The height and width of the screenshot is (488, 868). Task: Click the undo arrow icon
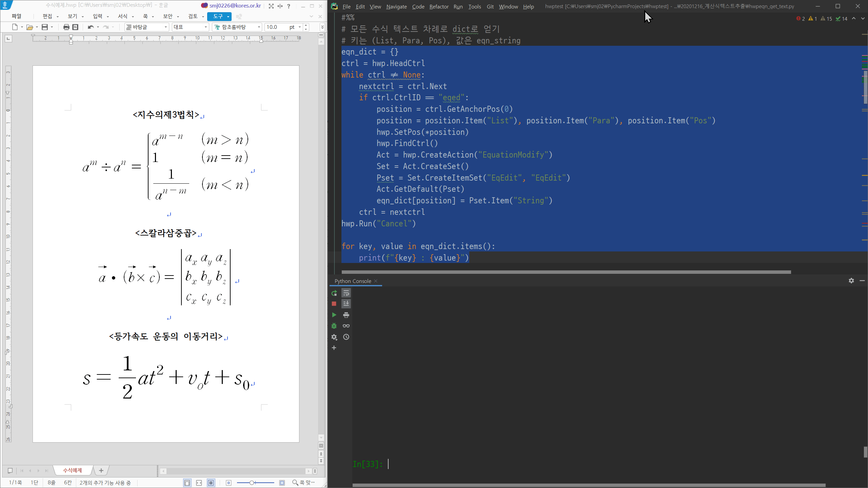tap(91, 27)
